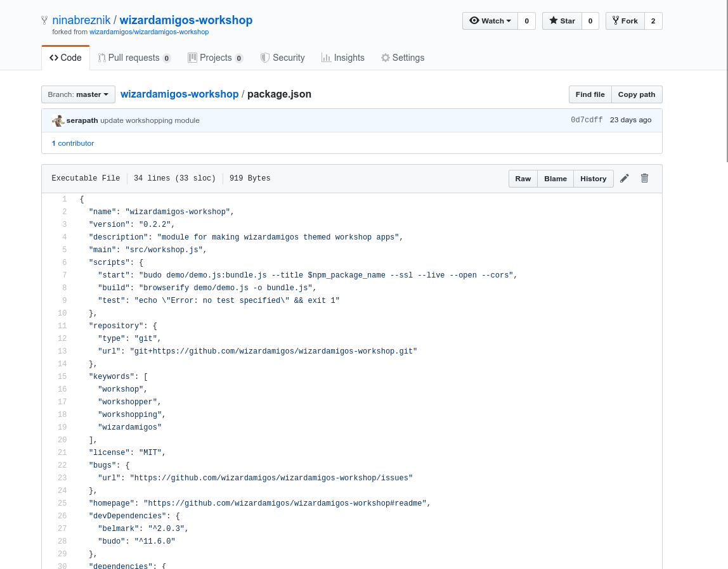Open the Watch dropdown button
The height and width of the screenshot is (569, 728).
point(490,21)
